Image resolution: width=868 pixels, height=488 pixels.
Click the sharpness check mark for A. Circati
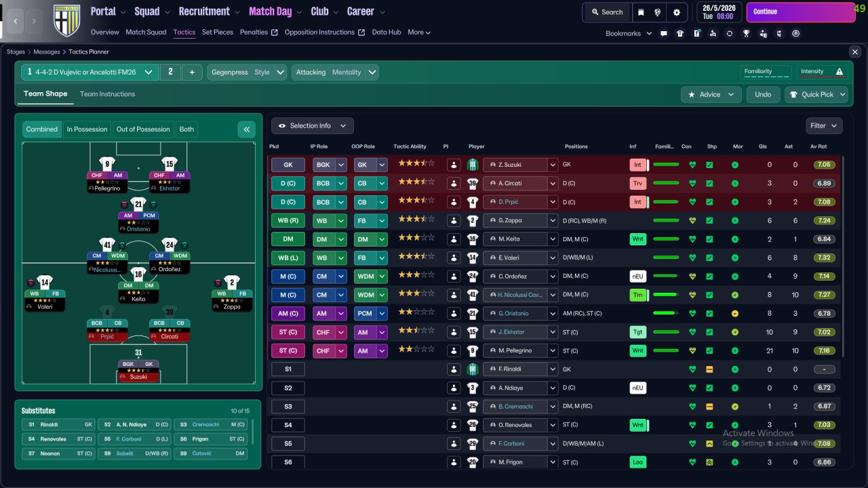pos(709,183)
